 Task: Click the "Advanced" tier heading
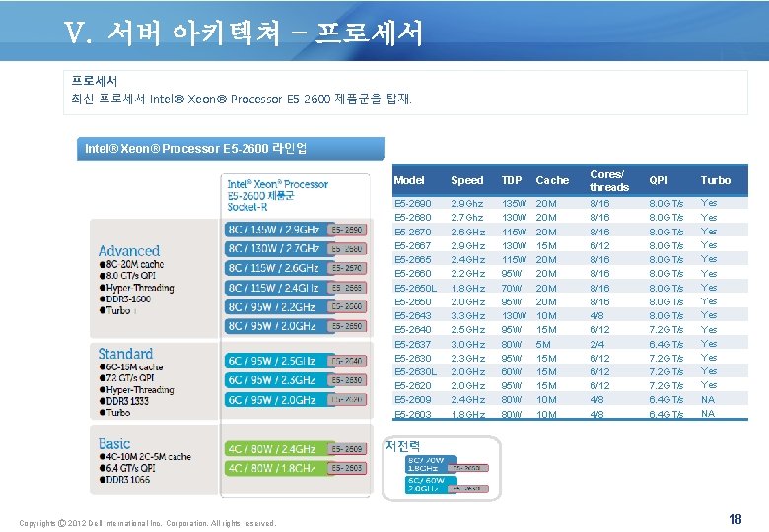click(128, 251)
